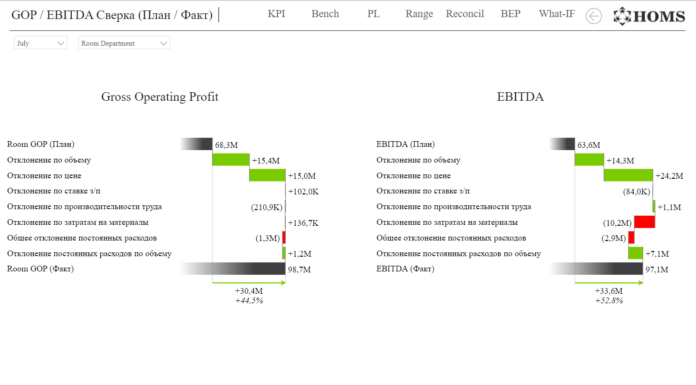Click the Room GOP (План) 68,3M bar
The width and height of the screenshot is (696, 385).
pos(197,144)
